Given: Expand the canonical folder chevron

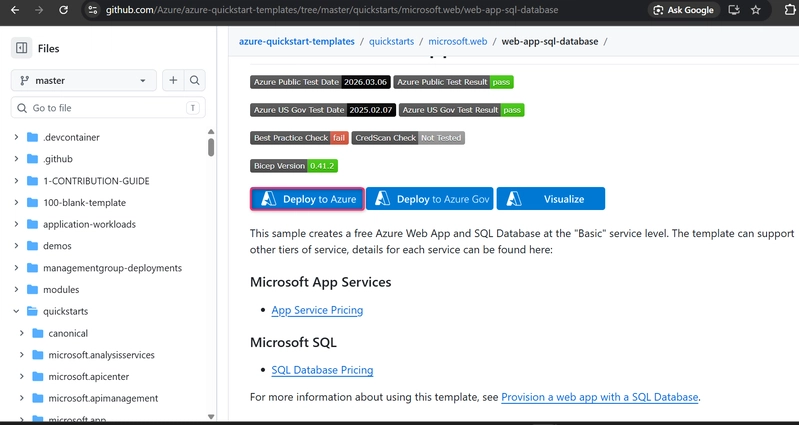Looking at the screenshot, I should [x=21, y=333].
